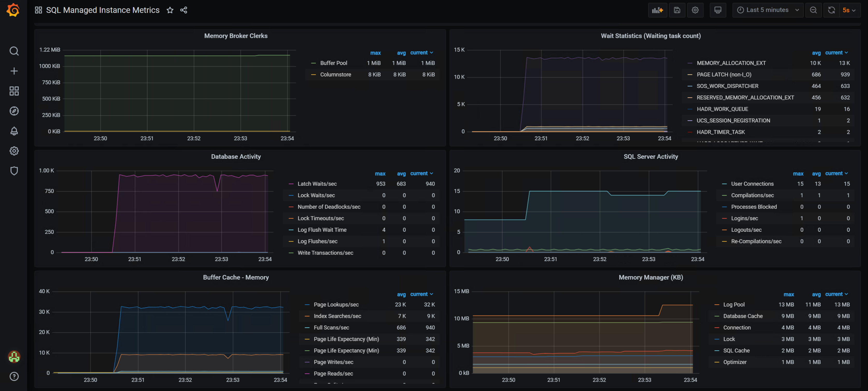Select the SQL Cache legend entry
This screenshot has width=868, height=391.
736,351
